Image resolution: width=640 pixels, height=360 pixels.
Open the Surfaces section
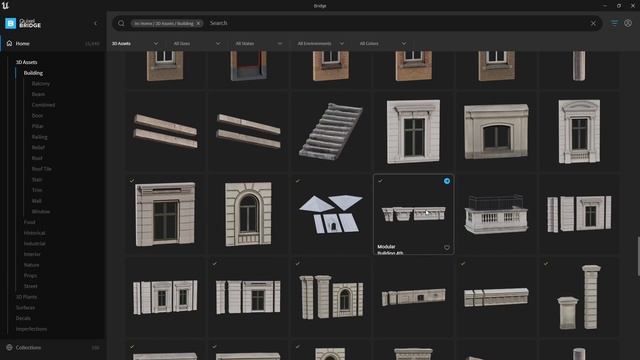[x=25, y=307]
